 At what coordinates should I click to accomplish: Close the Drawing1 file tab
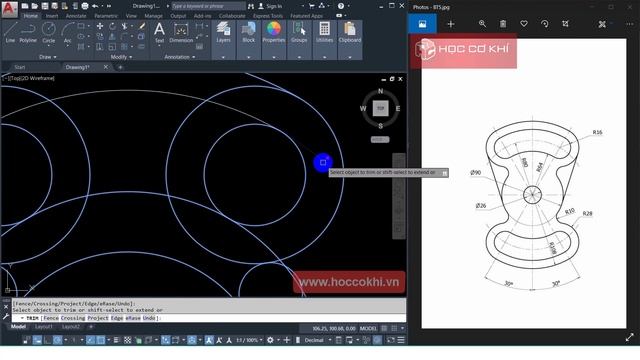(106, 67)
